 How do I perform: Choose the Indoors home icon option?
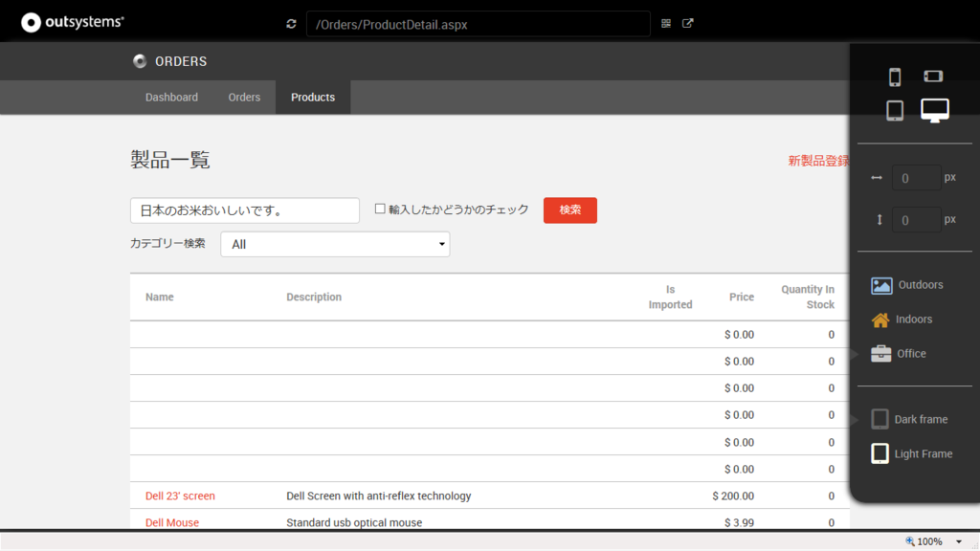[x=902, y=320]
